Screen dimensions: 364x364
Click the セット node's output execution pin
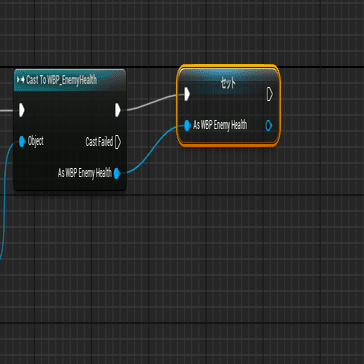(x=270, y=94)
